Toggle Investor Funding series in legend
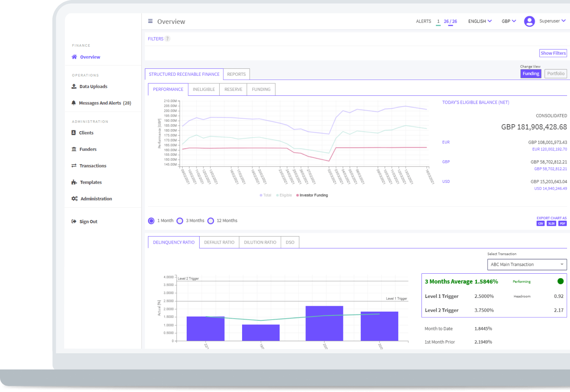This screenshot has width=570, height=392. [x=312, y=195]
